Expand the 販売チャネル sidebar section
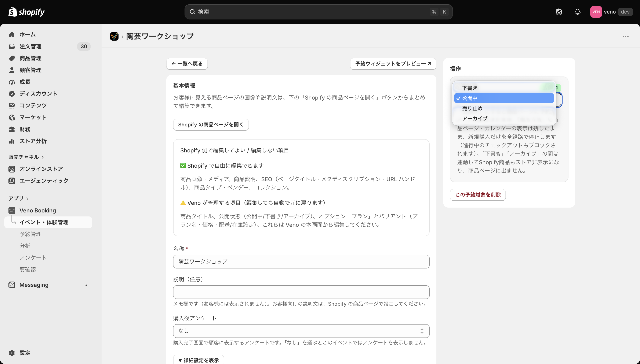640x364 pixels. (x=26, y=157)
